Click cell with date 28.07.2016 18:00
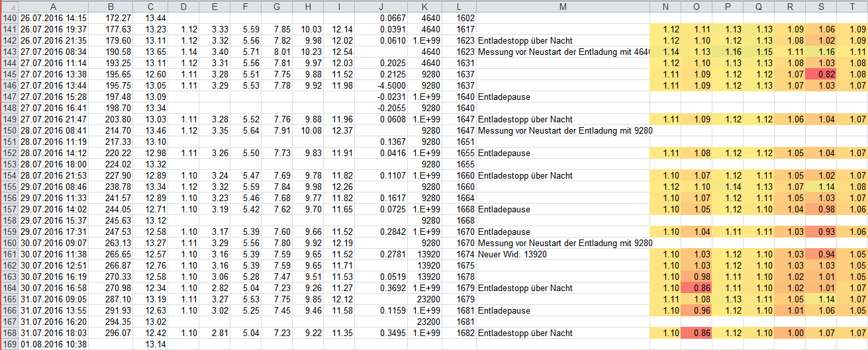Viewport: 868px width, 350px height. [x=52, y=164]
